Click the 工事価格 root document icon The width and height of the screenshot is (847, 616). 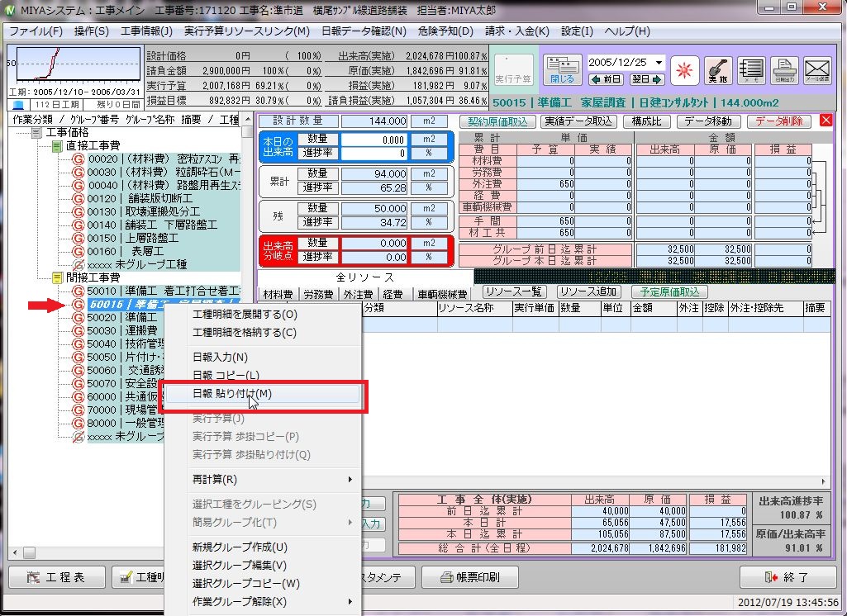coord(36,133)
